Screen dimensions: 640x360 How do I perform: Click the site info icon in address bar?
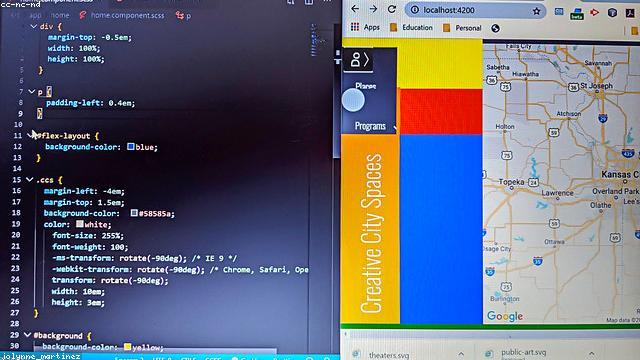point(415,10)
